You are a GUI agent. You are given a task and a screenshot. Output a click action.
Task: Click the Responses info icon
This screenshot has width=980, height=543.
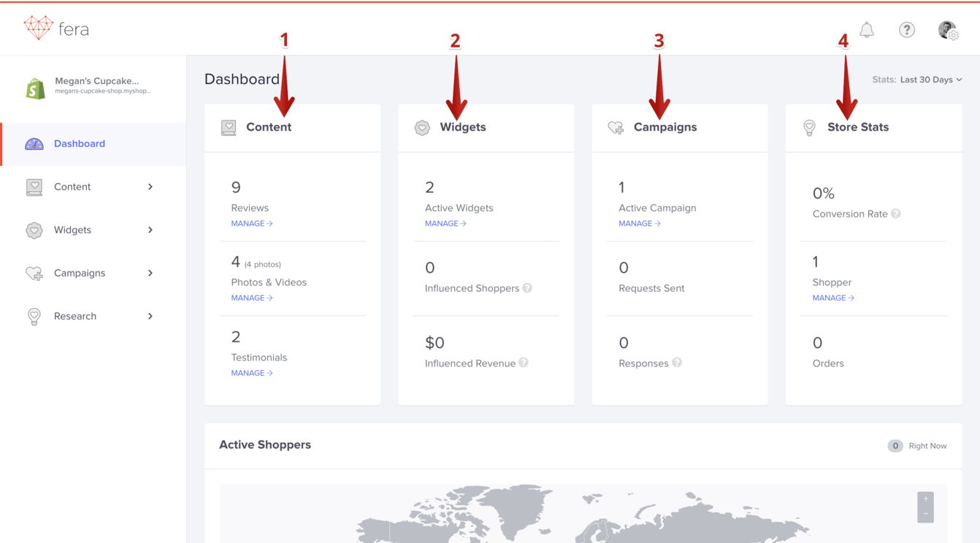677,363
